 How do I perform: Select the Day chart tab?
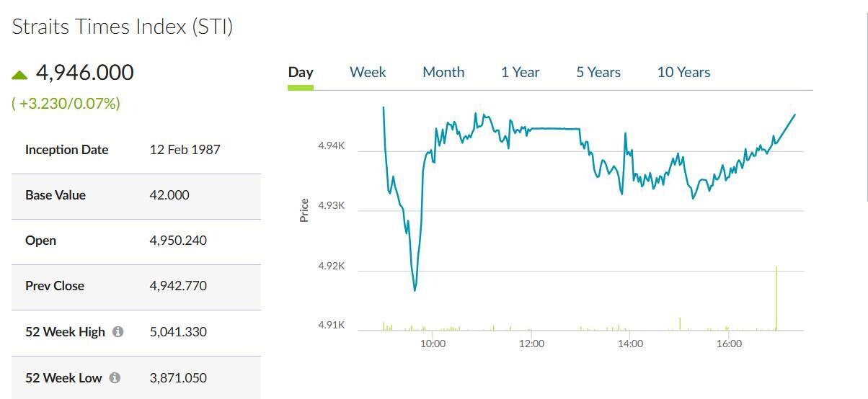[301, 72]
